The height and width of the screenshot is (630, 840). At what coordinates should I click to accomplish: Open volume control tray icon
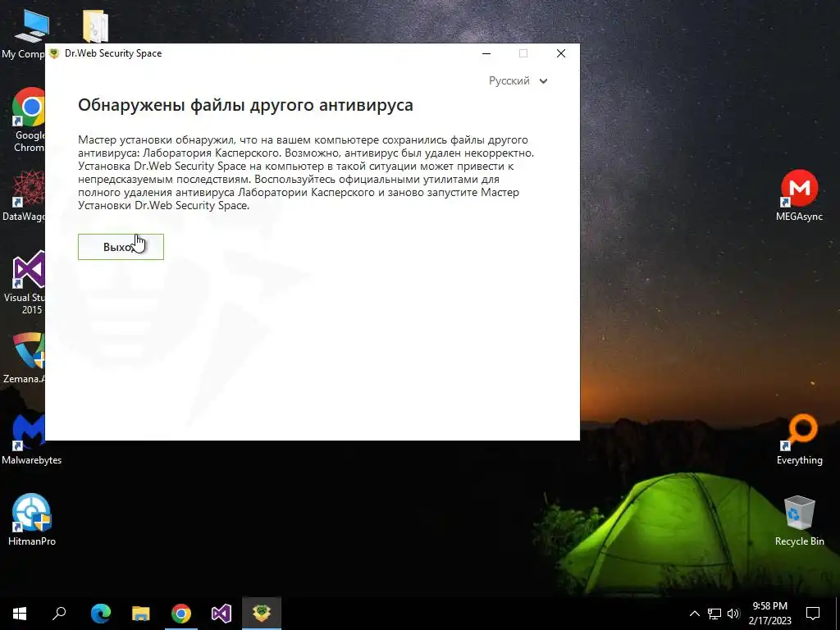tap(733, 614)
